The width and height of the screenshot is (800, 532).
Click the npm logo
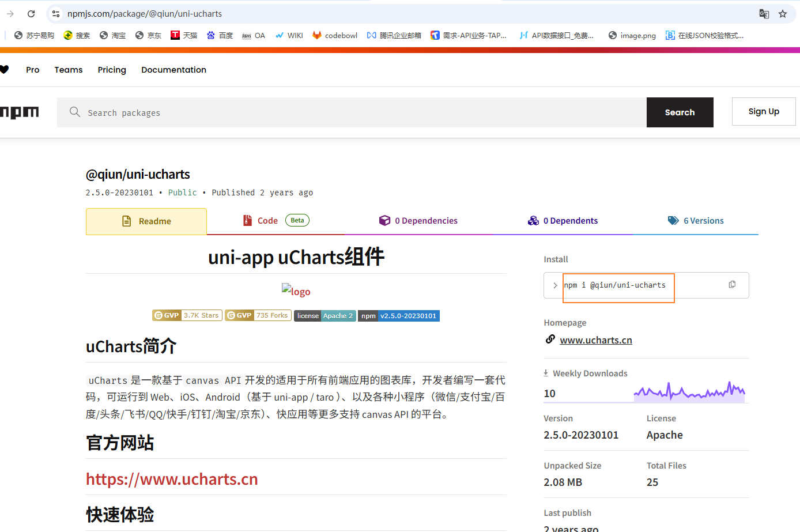coord(20,112)
